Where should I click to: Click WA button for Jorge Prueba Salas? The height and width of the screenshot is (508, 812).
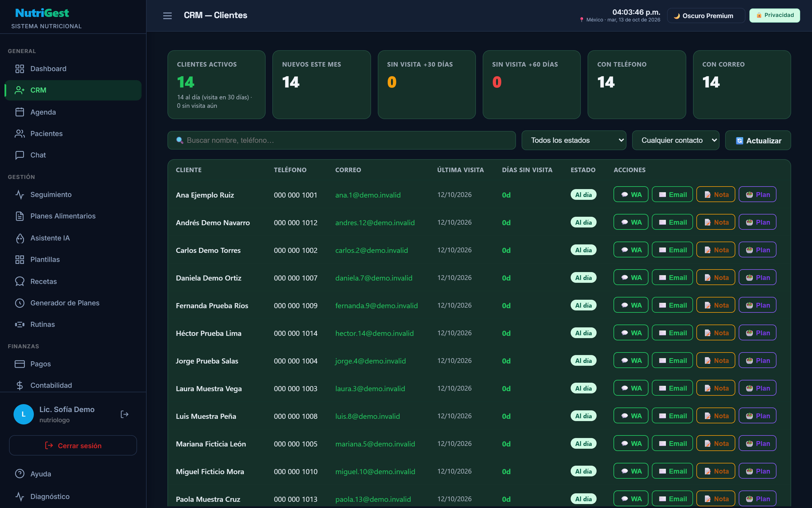pos(630,360)
